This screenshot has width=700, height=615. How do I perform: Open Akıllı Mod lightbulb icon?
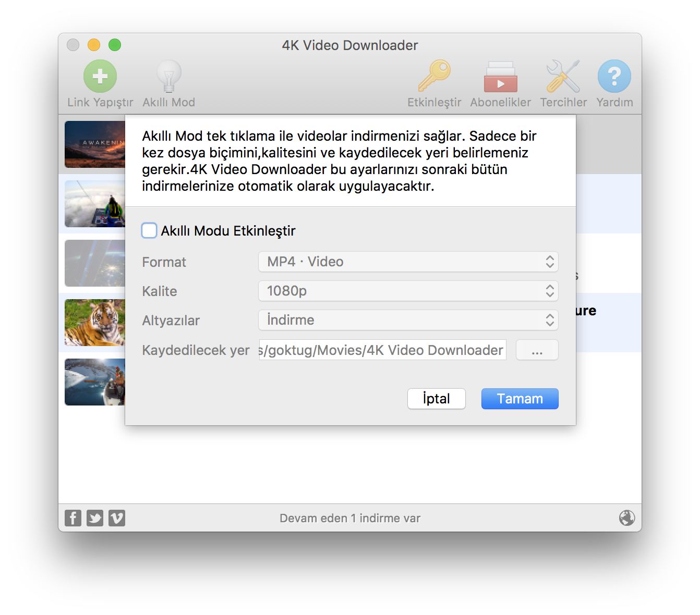click(168, 77)
